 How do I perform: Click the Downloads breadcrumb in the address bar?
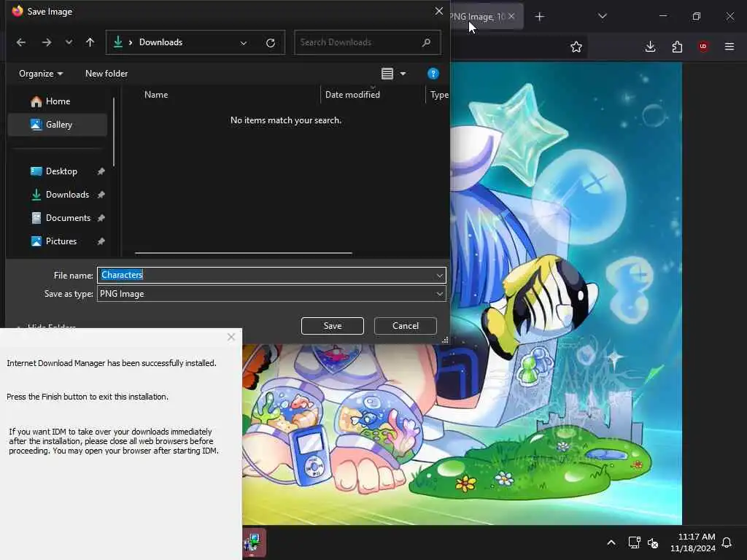[x=160, y=42]
